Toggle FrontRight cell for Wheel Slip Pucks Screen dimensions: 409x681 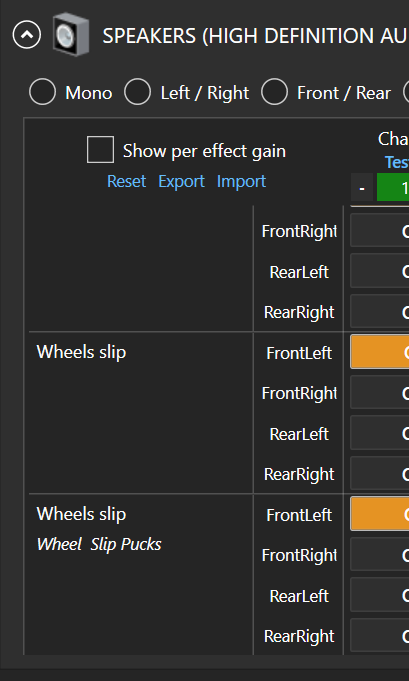(x=379, y=555)
